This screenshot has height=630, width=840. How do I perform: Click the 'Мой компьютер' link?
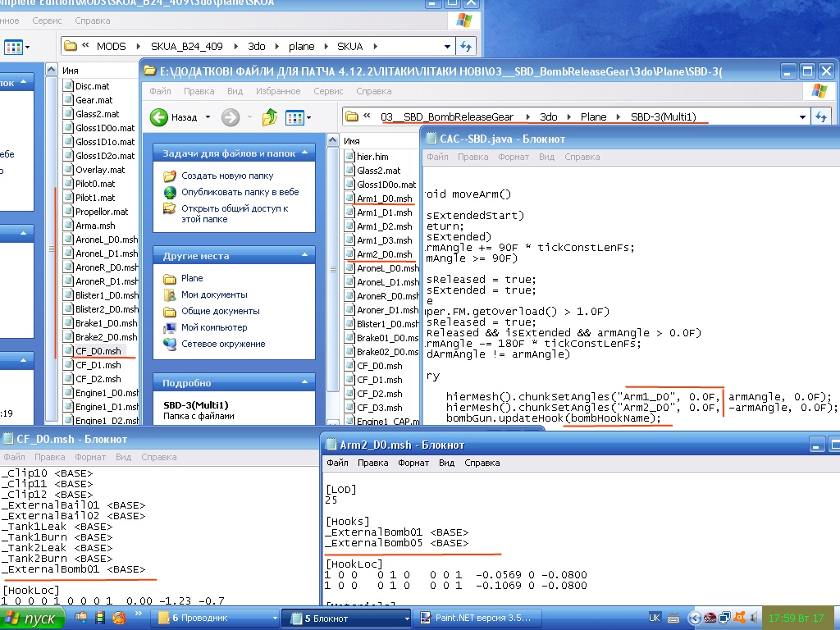(x=213, y=327)
